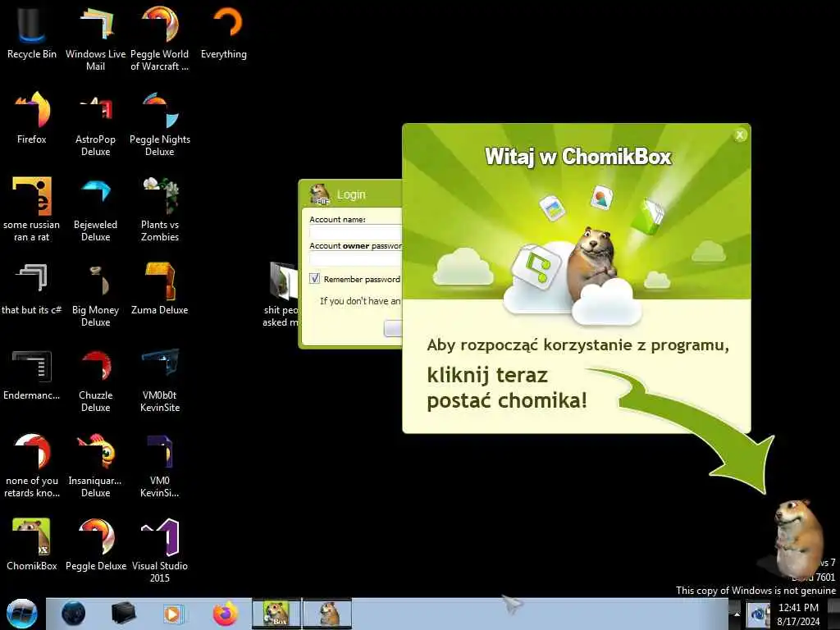This screenshot has height=630, width=840.
Task: Open the Windows Start menu
Action: coord(22,614)
